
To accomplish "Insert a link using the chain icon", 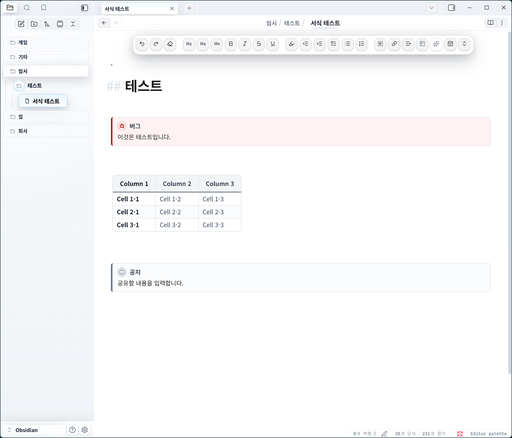I will pos(394,44).
